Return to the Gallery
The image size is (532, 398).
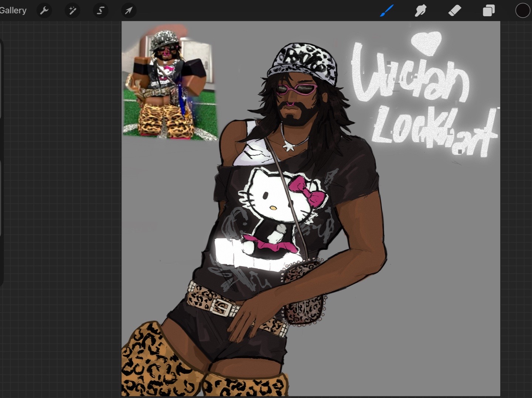(13, 10)
